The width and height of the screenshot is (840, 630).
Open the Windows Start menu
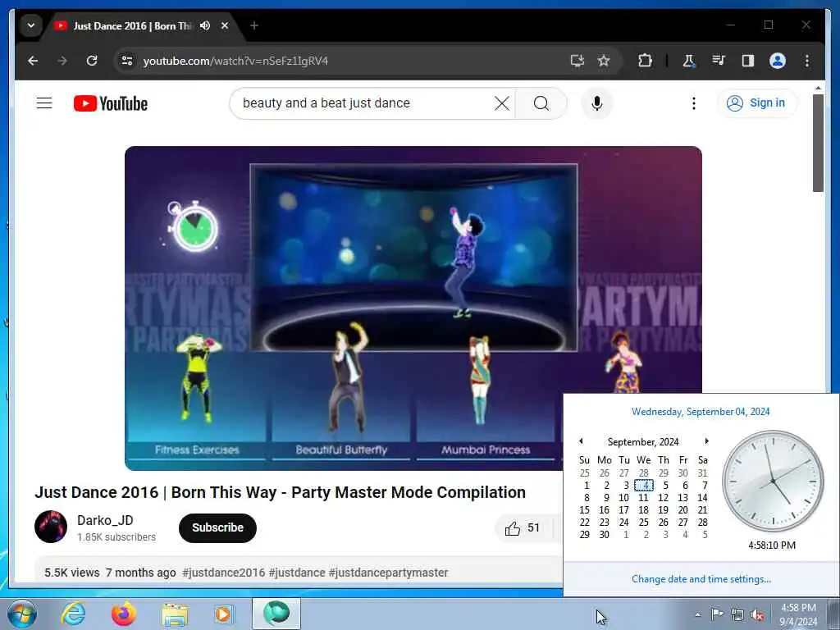(22, 614)
